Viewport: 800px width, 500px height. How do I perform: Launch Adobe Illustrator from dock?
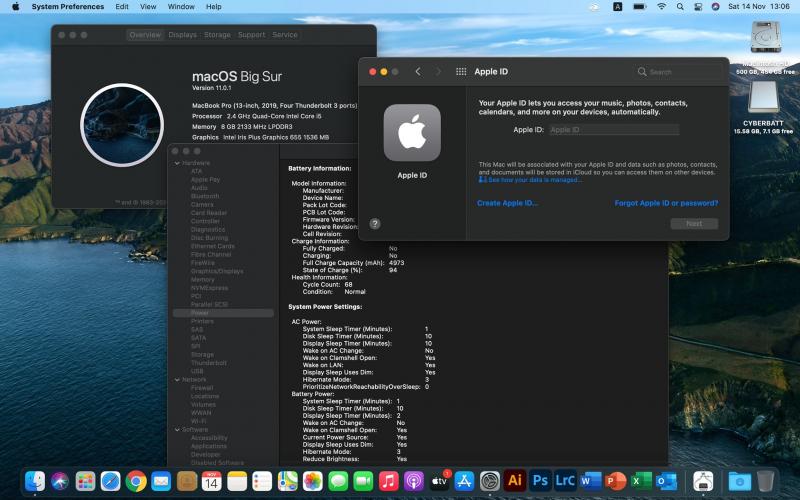[x=514, y=481]
